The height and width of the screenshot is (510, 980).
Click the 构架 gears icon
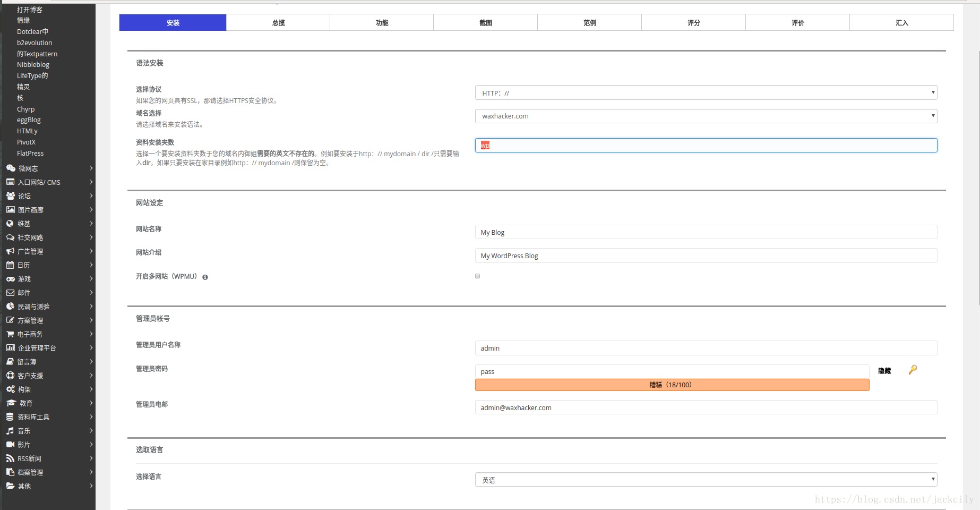click(11, 389)
